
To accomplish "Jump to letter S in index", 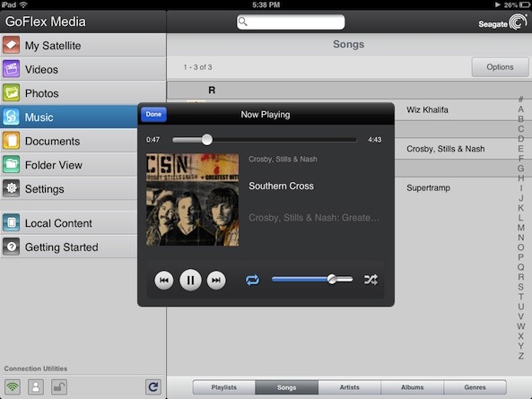I will point(521,287).
